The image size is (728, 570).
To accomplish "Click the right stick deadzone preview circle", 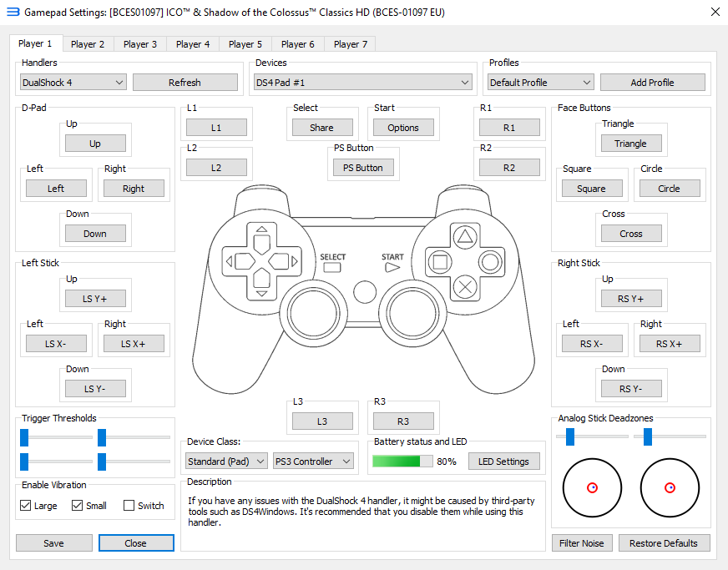I will tap(670, 487).
